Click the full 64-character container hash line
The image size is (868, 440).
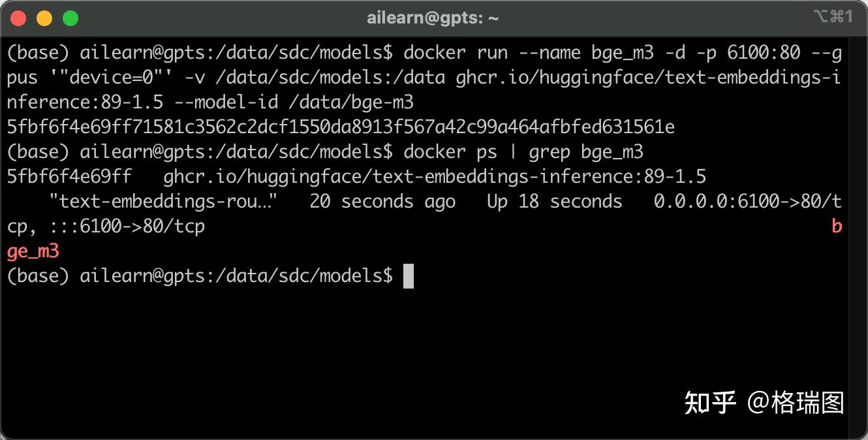[341, 127]
